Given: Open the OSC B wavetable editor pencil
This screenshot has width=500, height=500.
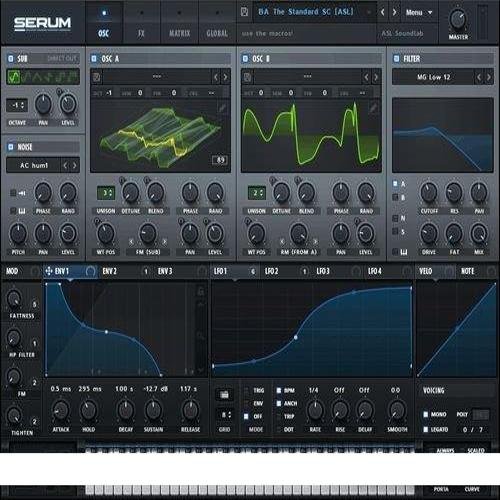Looking at the screenshot, I should tap(373, 108).
